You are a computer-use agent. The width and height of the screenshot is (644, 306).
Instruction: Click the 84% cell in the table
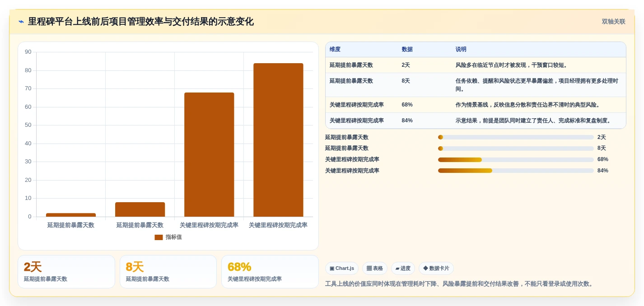(407, 121)
